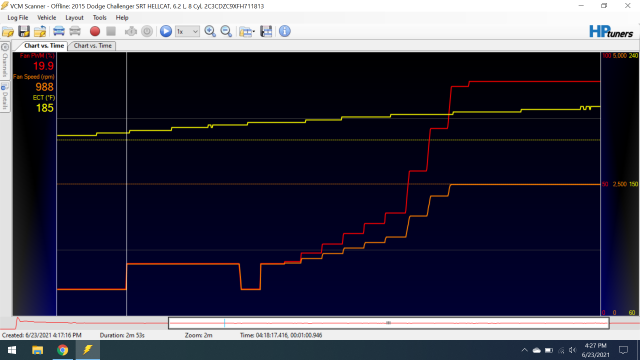Open the Vehicle menu
The height and width of the screenshot is (360, 640).
pyautogui.click(x=47, y=18)
